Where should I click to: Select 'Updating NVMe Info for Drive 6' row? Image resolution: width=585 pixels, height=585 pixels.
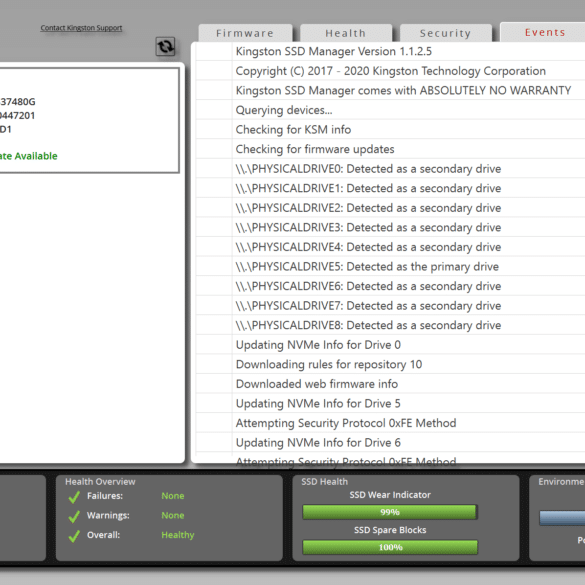pos(390,443)
